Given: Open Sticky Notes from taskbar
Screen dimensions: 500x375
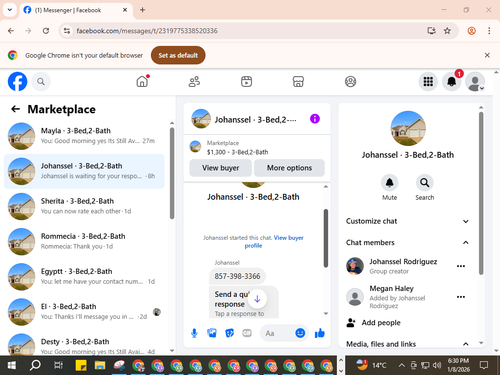Looking at the screenshot, I should click(81, 365).
